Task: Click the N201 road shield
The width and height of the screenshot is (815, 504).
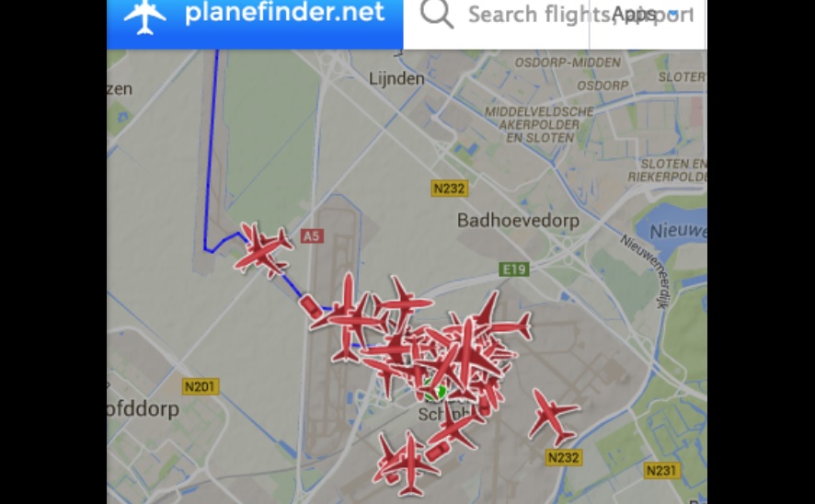Action: 201,386
